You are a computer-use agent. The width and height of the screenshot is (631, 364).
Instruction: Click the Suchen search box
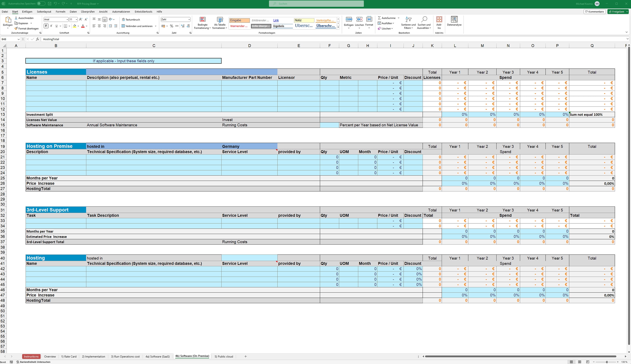click(316, 4)
